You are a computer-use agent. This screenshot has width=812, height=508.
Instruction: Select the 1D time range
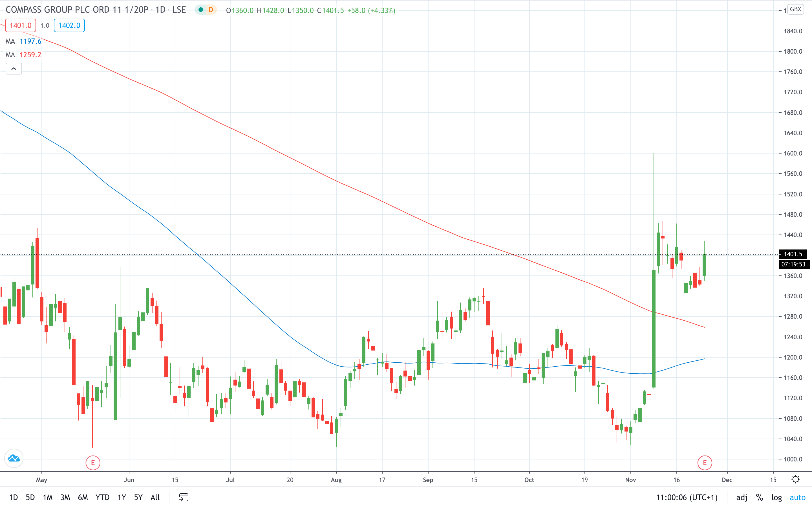point(14,497)
